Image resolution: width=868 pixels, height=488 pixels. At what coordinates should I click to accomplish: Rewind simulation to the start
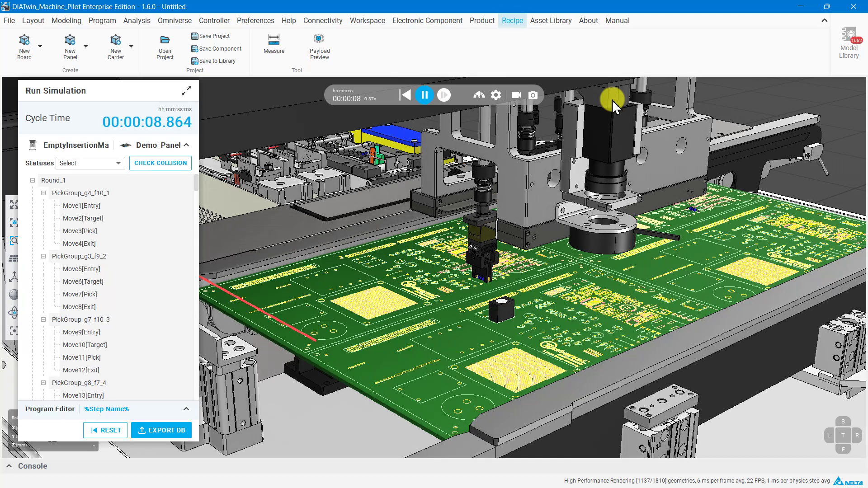(x=405, y=95)
